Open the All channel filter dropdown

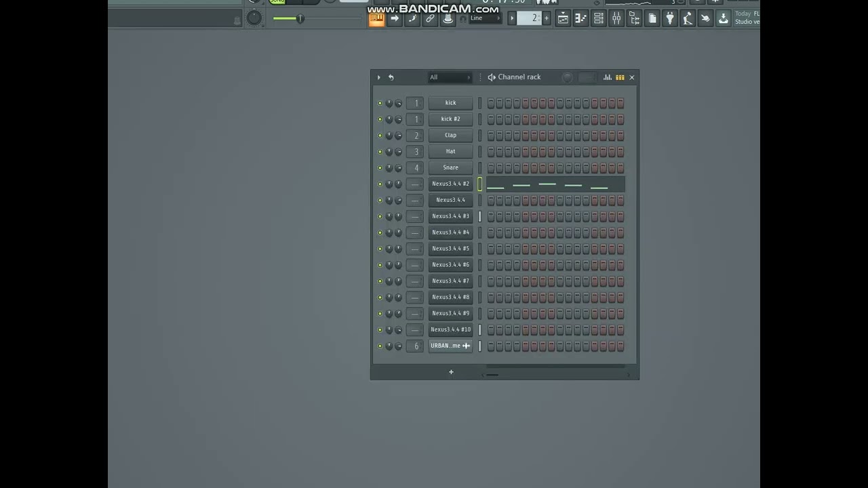coord(449,77)
